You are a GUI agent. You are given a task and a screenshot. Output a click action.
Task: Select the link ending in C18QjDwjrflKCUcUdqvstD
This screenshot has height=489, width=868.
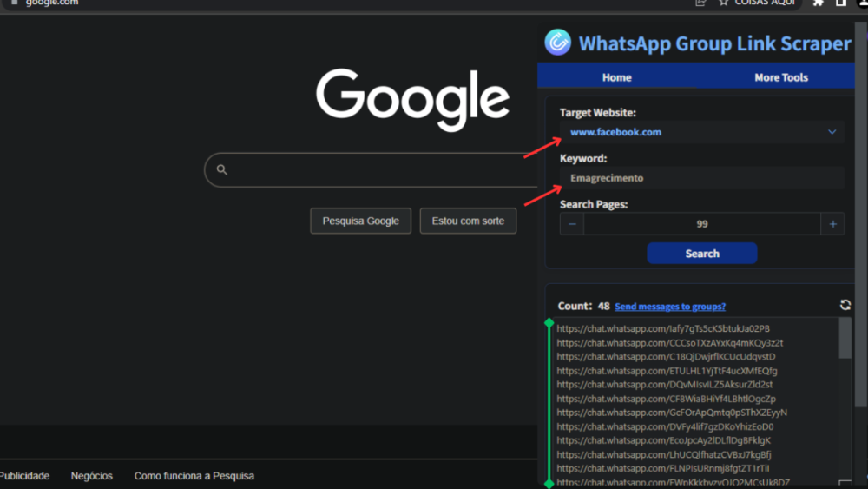(666, 357)
